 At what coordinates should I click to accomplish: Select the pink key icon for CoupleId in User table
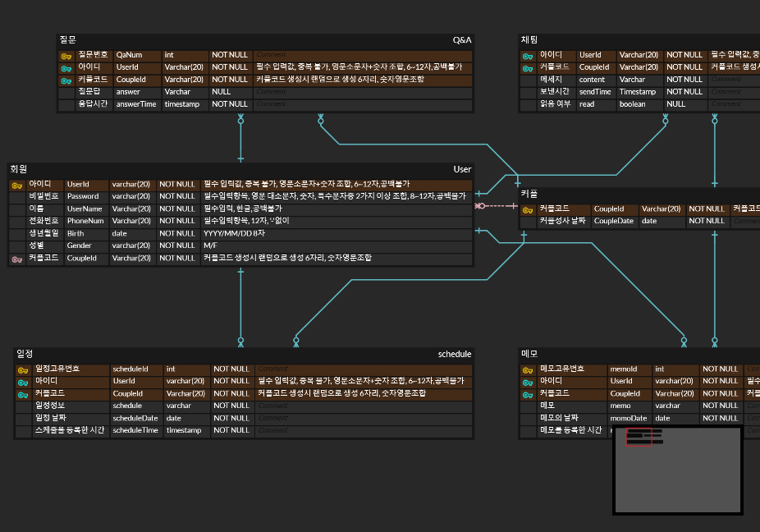17,259
